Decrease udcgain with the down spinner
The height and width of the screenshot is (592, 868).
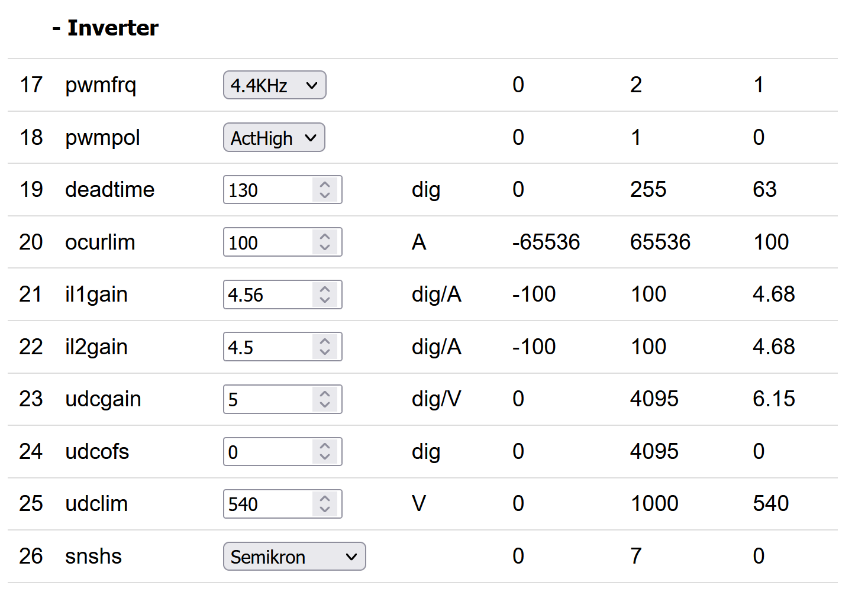tap(325, 405)
